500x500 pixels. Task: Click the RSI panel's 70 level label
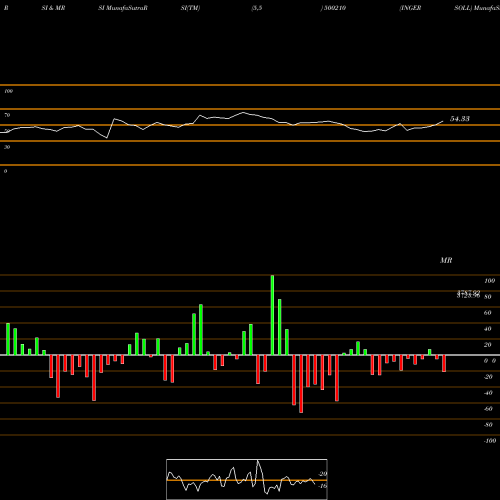(7, 115)
